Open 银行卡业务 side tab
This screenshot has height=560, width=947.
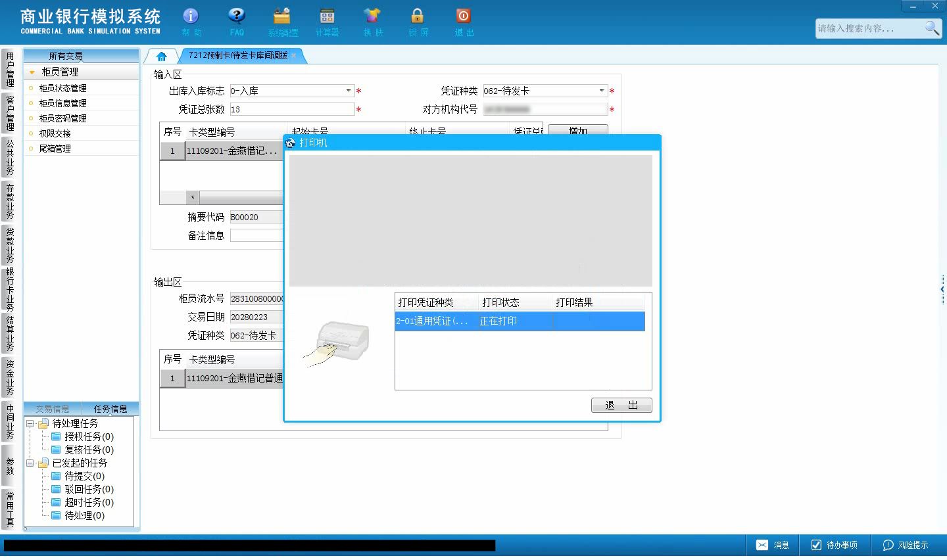pyautogui.click(x=9, y=289)
